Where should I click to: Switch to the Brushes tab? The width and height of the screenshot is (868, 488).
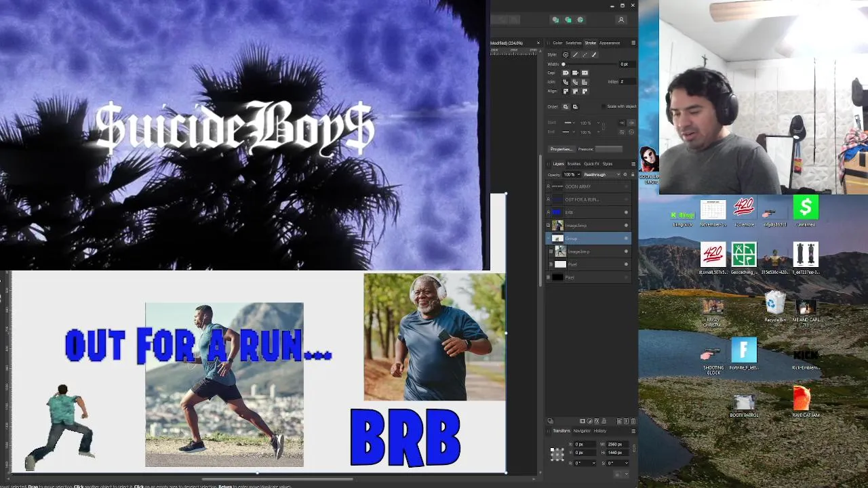tap(574, 163)
